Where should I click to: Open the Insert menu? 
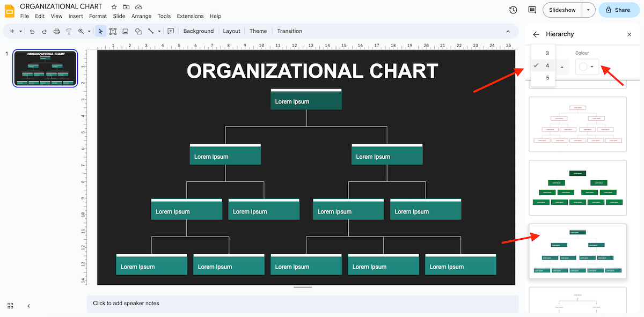click(76, 16)
